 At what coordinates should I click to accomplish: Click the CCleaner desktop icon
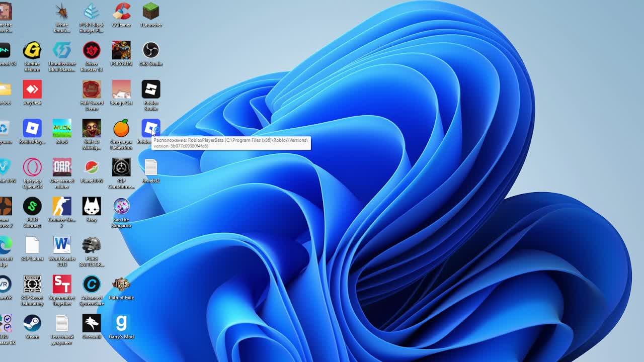[121, 15]
